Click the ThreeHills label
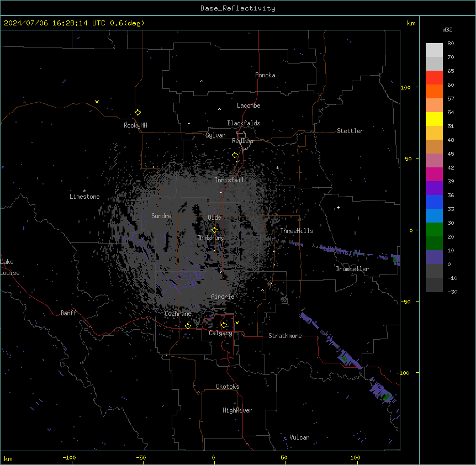476x465 pixels. [x=297, y=231]
